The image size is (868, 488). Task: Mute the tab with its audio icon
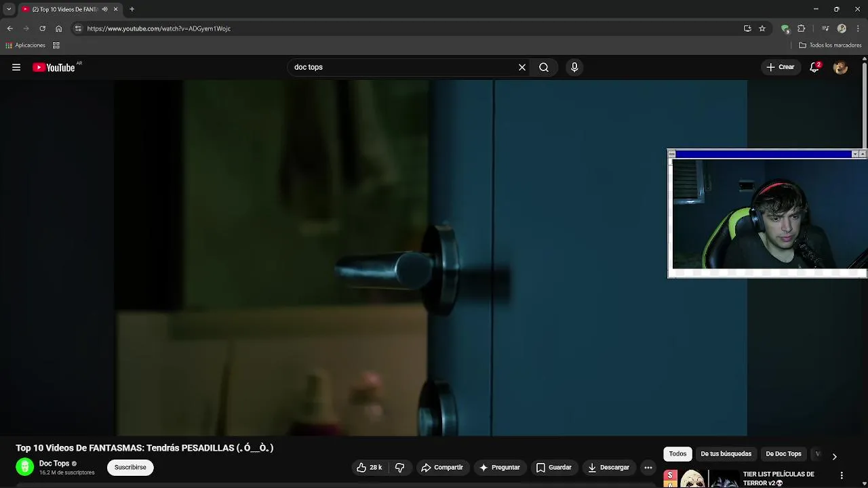coord(104,9)
